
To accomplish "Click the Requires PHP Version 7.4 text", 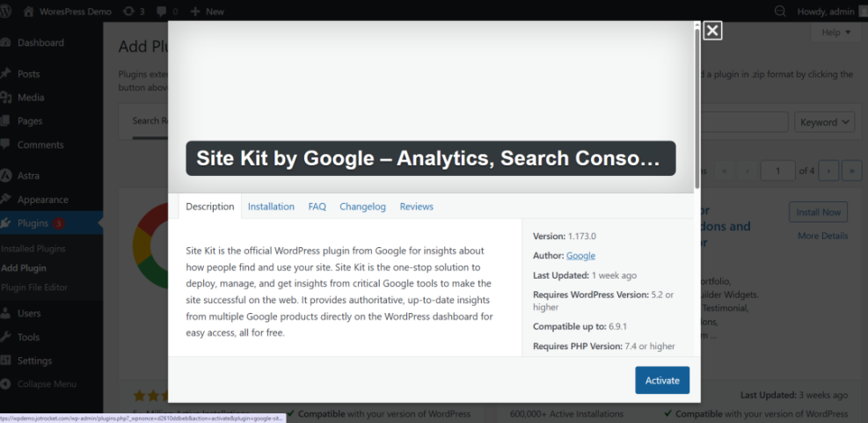I will (604, 346).
